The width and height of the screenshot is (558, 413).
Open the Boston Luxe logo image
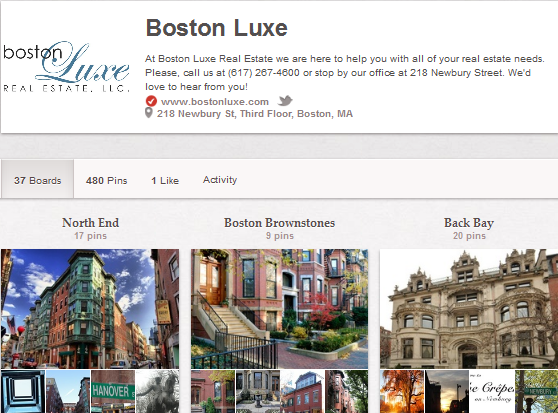[66, 67]
